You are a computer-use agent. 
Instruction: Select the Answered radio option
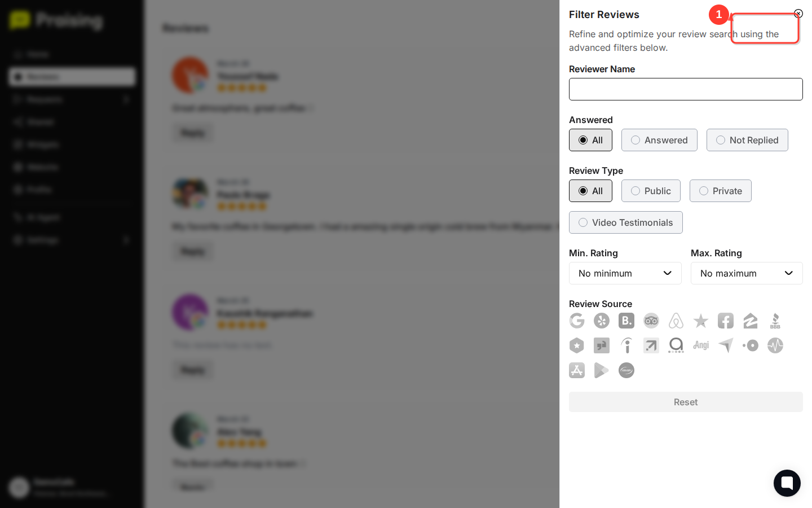click(659, 140)
